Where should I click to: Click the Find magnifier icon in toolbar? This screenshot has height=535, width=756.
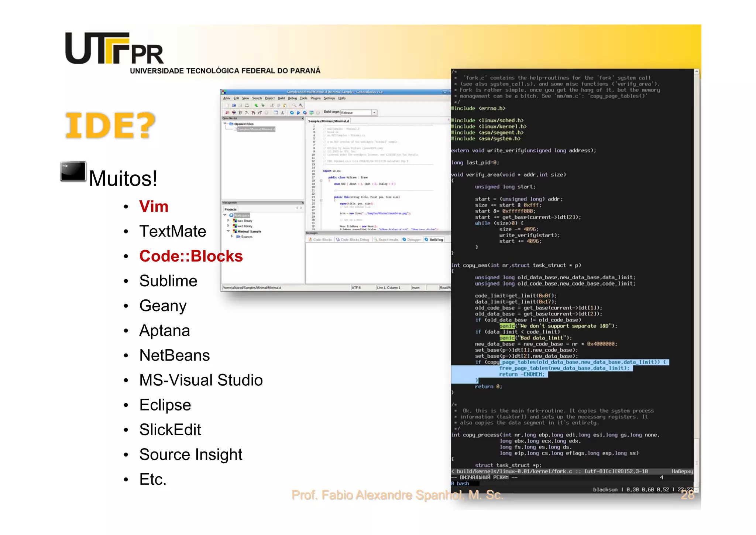(x=294, y=105)
